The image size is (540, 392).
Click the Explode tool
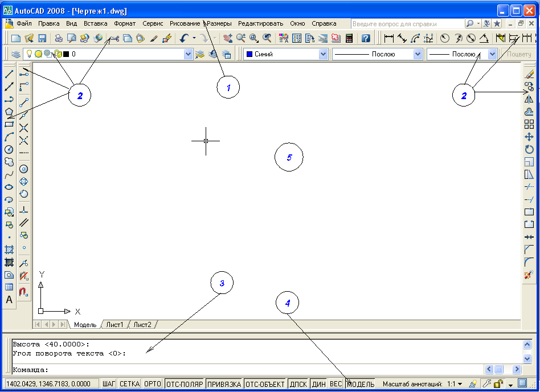[529, 275]
